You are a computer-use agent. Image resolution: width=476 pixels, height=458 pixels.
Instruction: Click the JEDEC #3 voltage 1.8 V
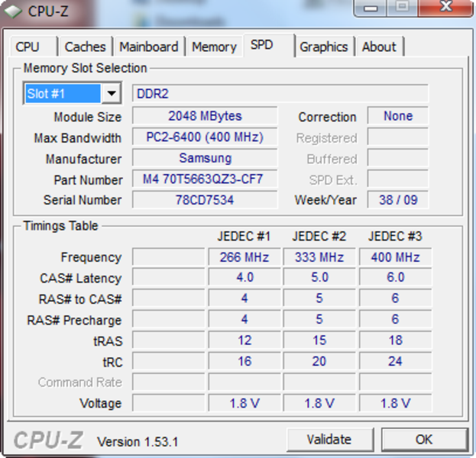(395, 403)
